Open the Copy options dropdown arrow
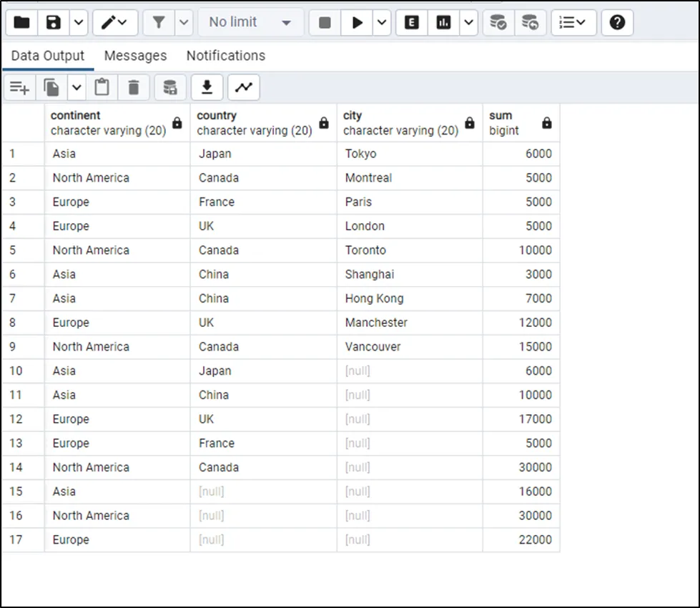The width and height of the screenshot is (700, 608). pos(77,87)
